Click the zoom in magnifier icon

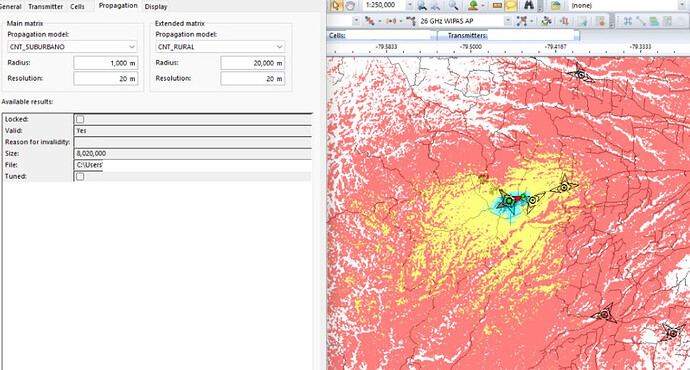pyautogui.click(x=422, y=5)
